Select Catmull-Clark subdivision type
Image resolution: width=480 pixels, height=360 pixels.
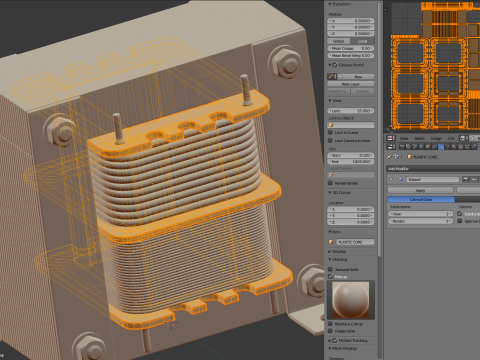[421, 199]
